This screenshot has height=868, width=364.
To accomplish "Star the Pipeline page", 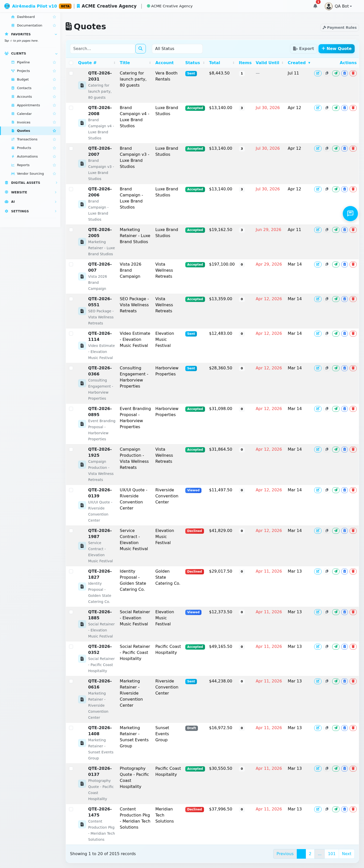I will (54, 62).
